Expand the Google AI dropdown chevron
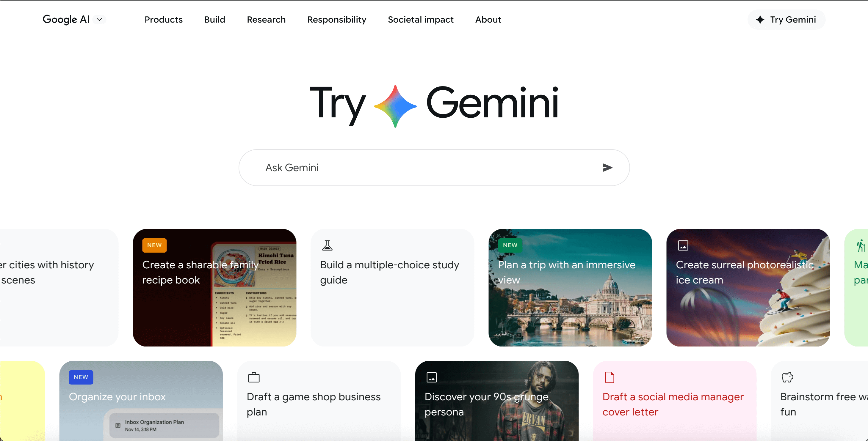Screen dimensions: 868x441 [99, 20]
